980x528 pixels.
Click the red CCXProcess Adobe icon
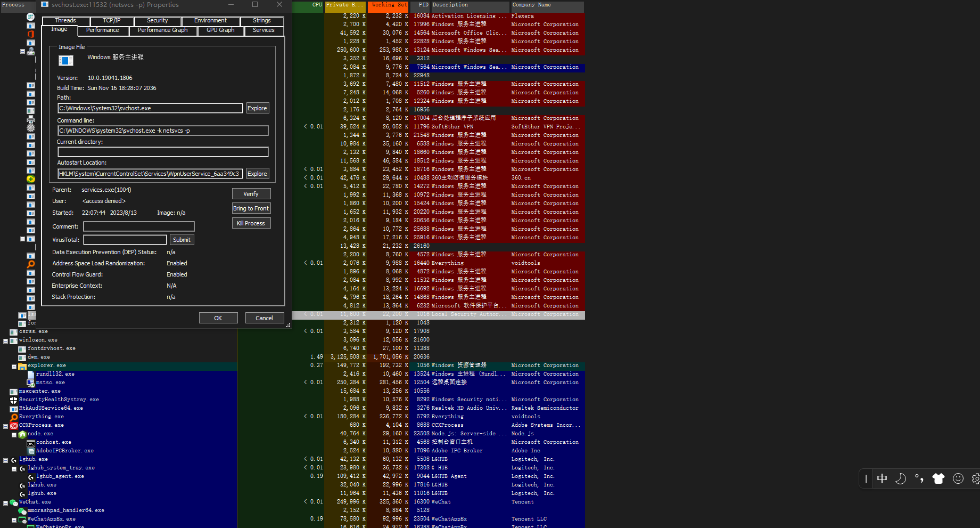13,425
